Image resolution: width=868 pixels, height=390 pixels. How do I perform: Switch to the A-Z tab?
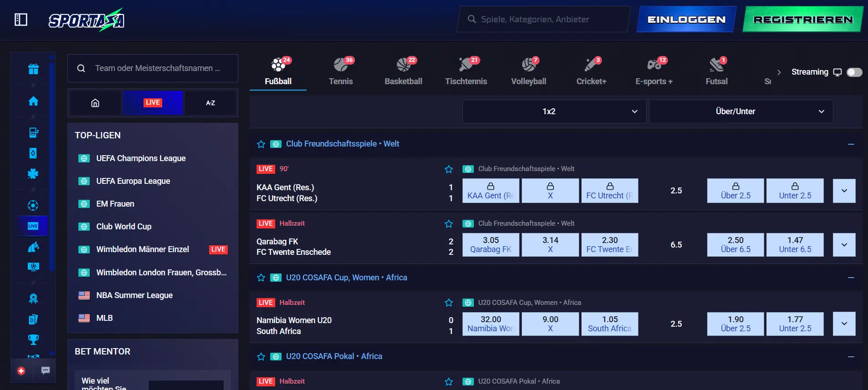point(210,103)
